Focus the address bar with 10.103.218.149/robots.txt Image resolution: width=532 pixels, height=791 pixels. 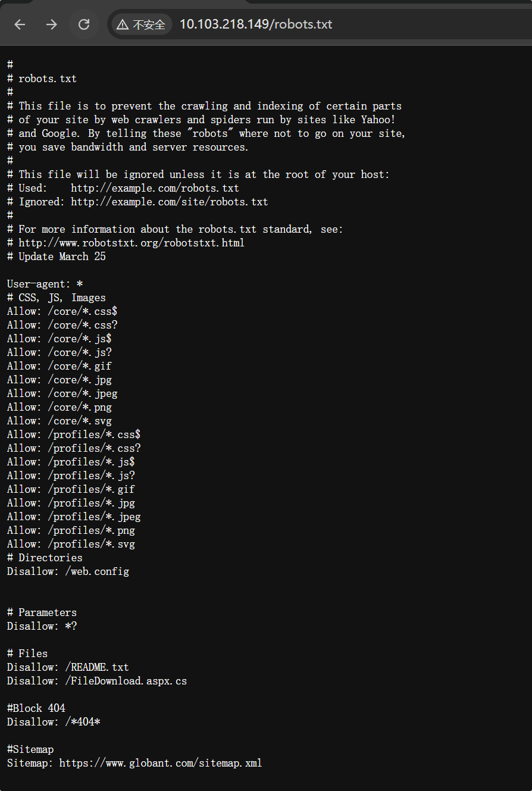point(256,24)
